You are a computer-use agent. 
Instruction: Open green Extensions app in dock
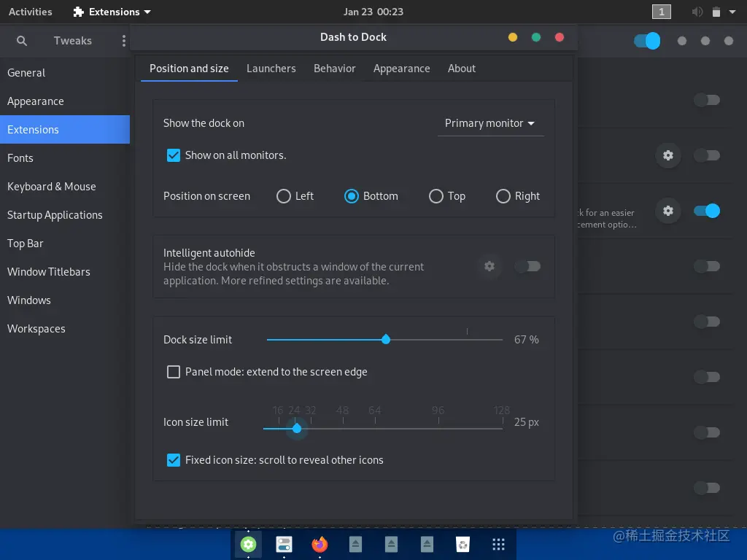[x=248, y=544]
